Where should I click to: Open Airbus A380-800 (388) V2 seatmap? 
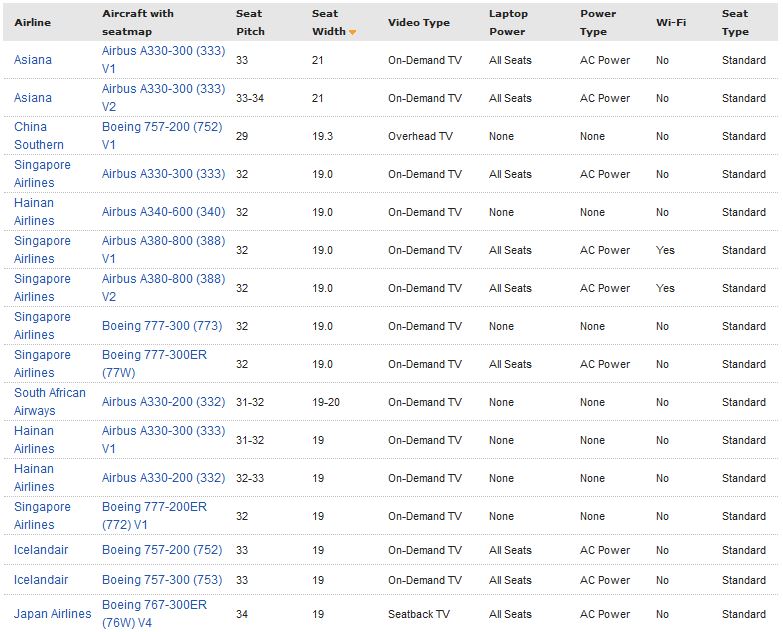click(163, 288)
